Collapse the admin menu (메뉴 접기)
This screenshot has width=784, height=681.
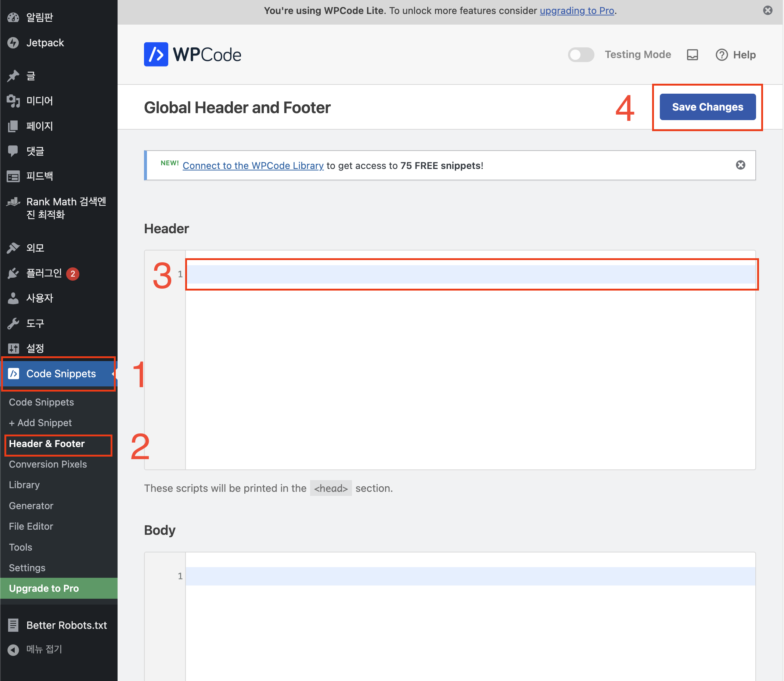coord(13,649)
